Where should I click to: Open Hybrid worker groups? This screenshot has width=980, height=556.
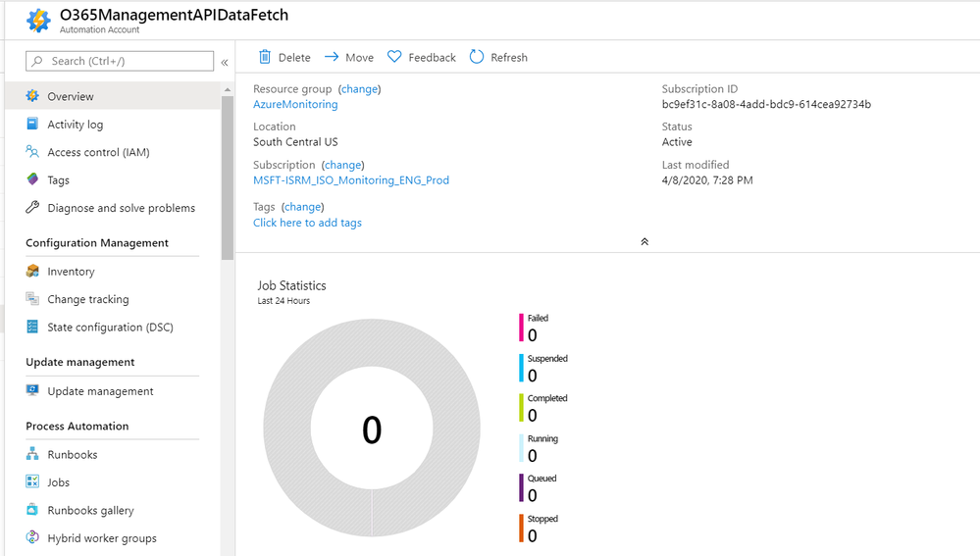click(x=113, y=538)
